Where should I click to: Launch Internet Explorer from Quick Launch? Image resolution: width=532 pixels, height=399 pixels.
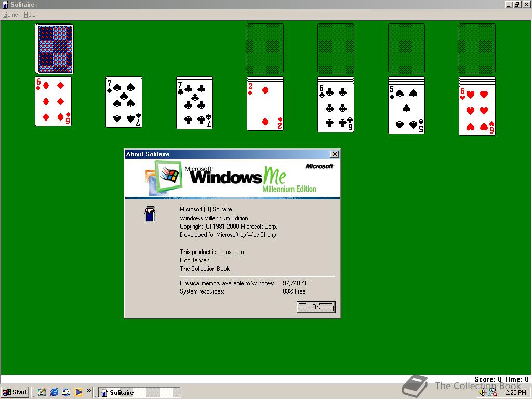point(54,392)
